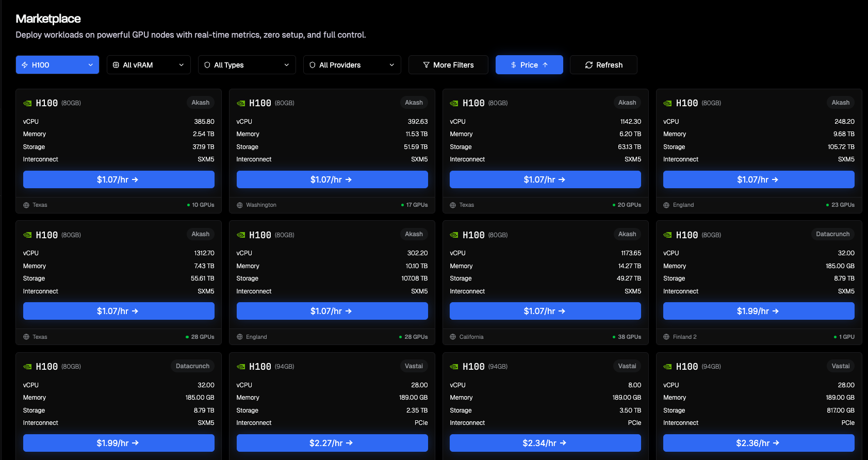Open the H100 GPU model dropdown
868x460 pixels.
[x=57, y=65]
